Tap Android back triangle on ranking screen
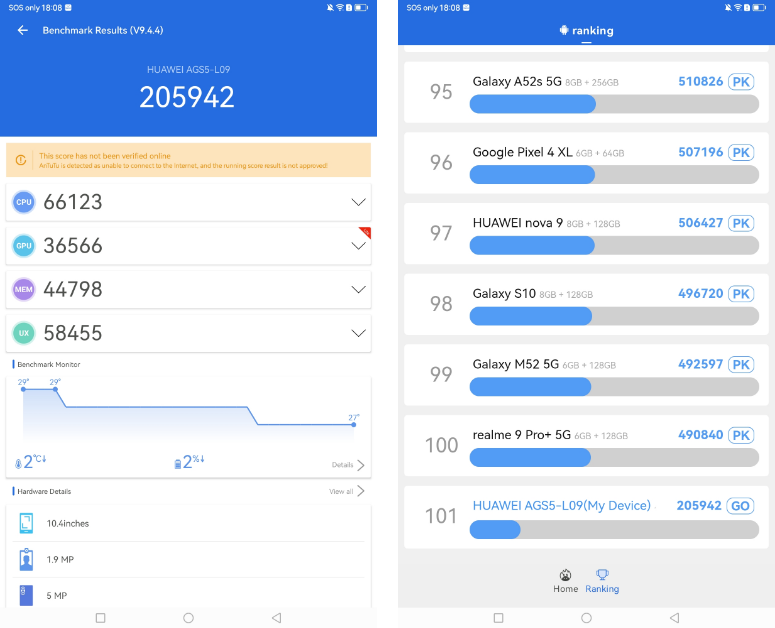Viewport: 775px width, 628px height. (x=675, y=618)
